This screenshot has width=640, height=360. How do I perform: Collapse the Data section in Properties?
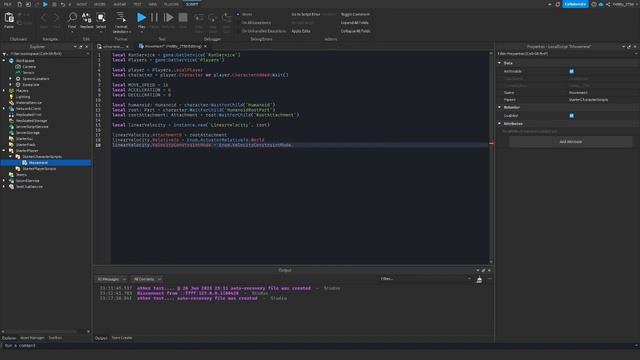point(500,63)
